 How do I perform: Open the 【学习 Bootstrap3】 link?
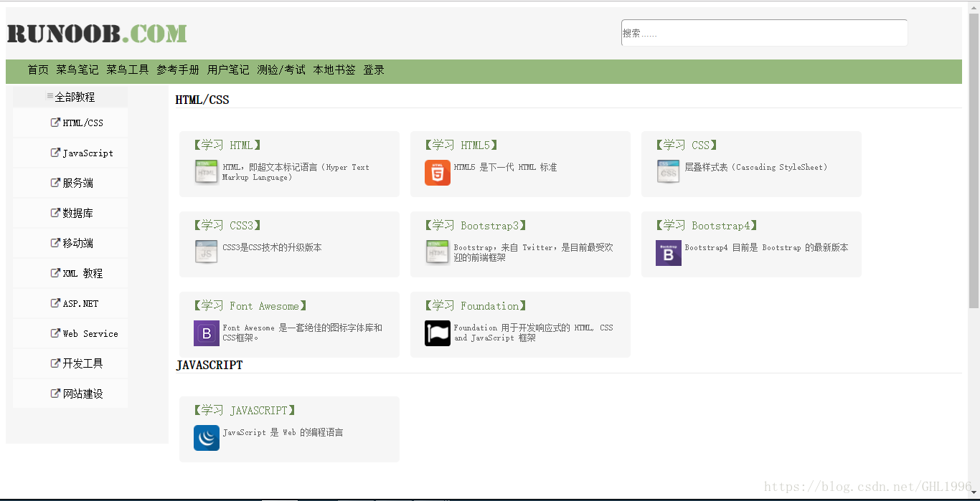(476, 226)
